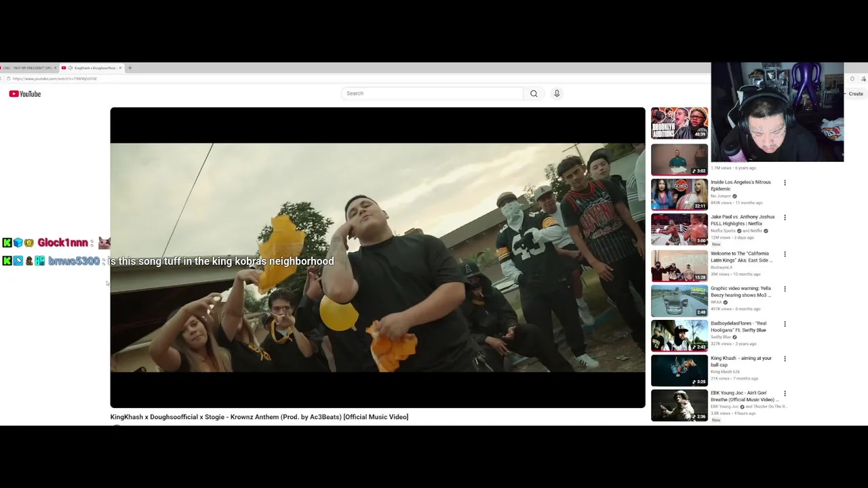Visit the Swifty Blue channel
Viewport: 868px width, 488px height.
[x=721, y=337]
